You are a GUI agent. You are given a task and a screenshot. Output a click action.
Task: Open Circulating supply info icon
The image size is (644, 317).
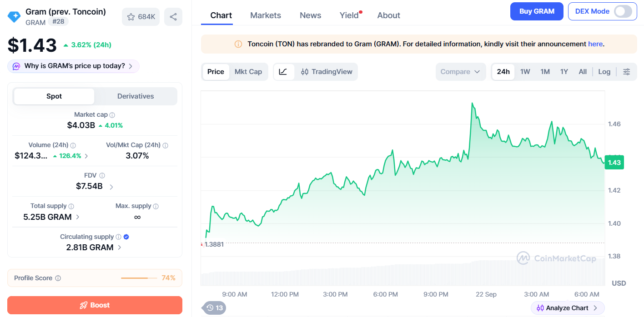click(119, 237)
